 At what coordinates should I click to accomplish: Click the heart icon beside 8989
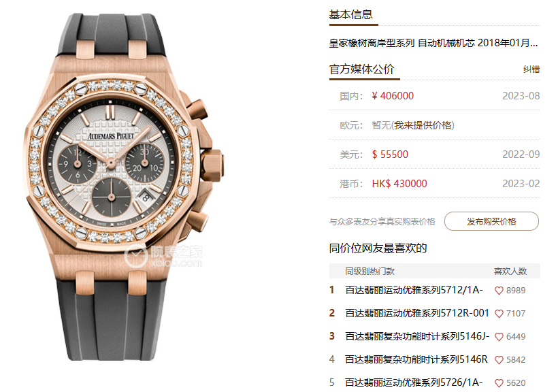coord(499,291)
